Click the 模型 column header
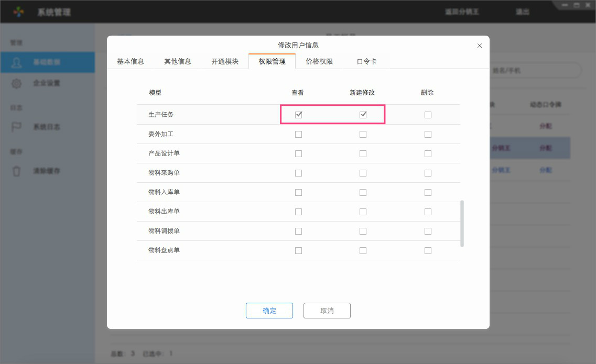596x364 pixels. click(155, 92)
